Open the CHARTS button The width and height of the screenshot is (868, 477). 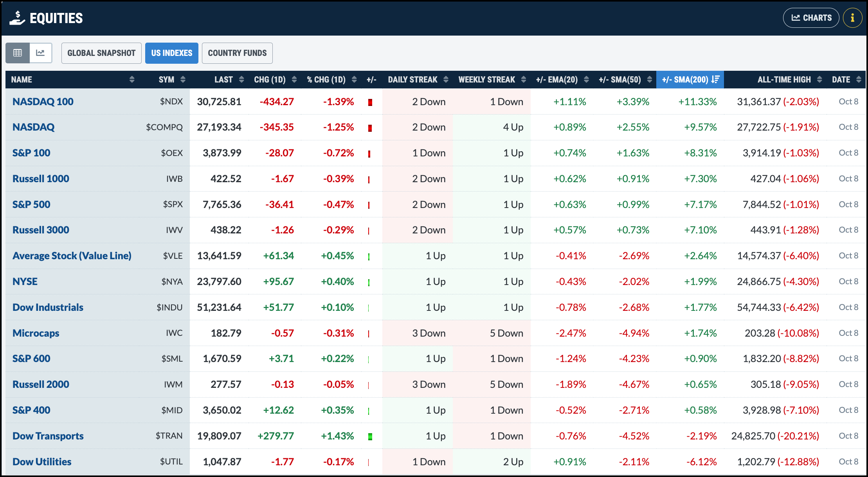(811, 18)
